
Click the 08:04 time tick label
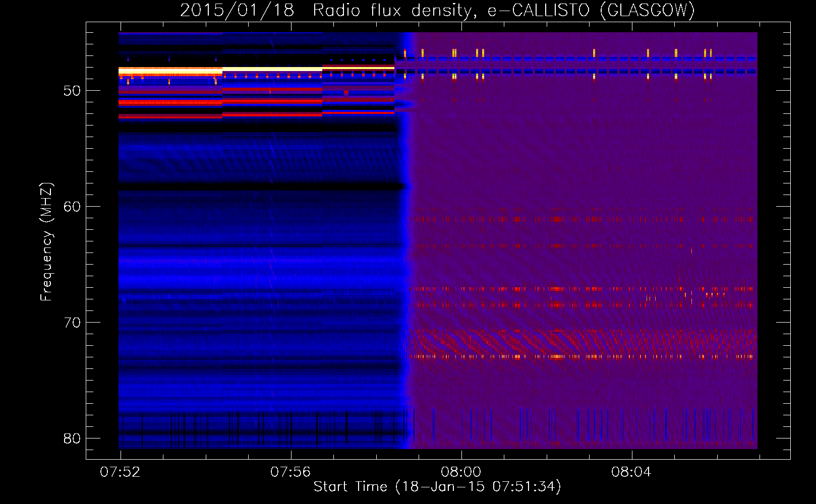click(x=631, y=472)
